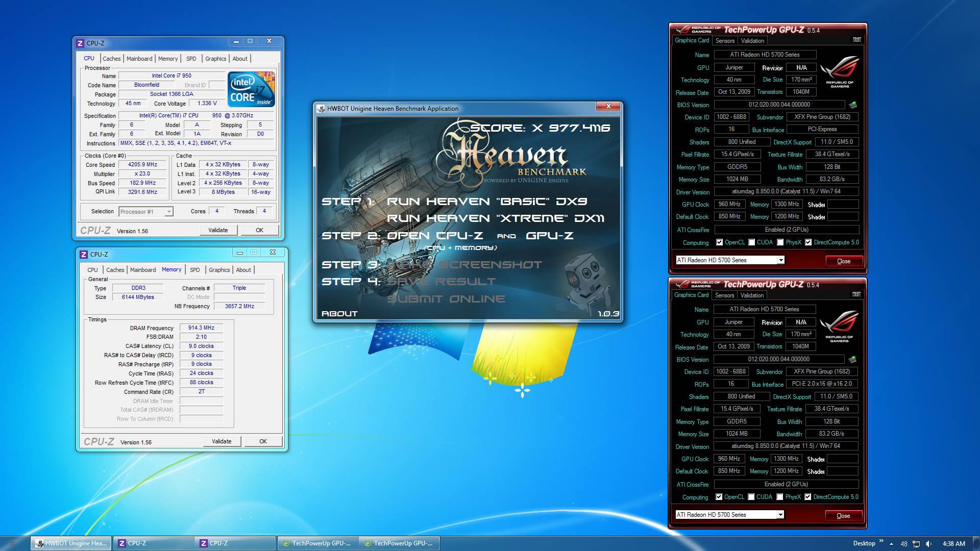Click the CPU-Z title bar icon of the Memory window

[x=84, y=254]
